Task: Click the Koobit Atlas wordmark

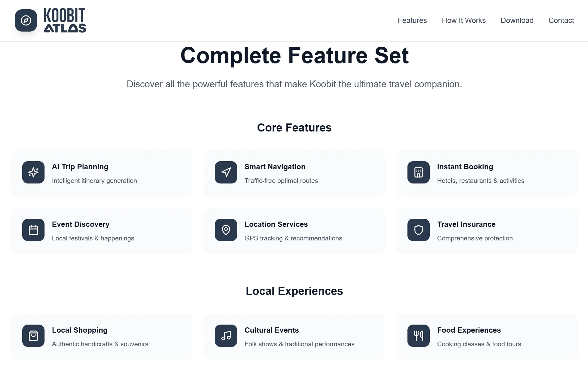Action: [x=65, y=20]
